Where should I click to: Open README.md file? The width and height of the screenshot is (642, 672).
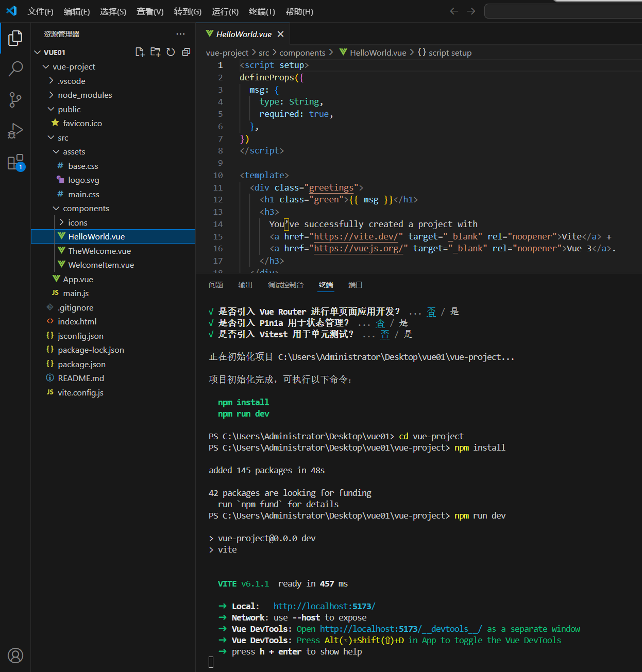click(x=113, y=378)
